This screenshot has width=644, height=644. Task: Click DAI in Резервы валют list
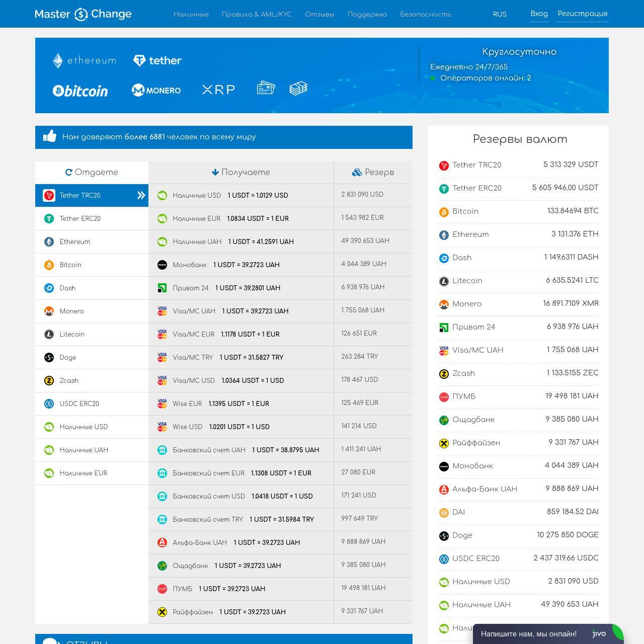coord(518,512)
